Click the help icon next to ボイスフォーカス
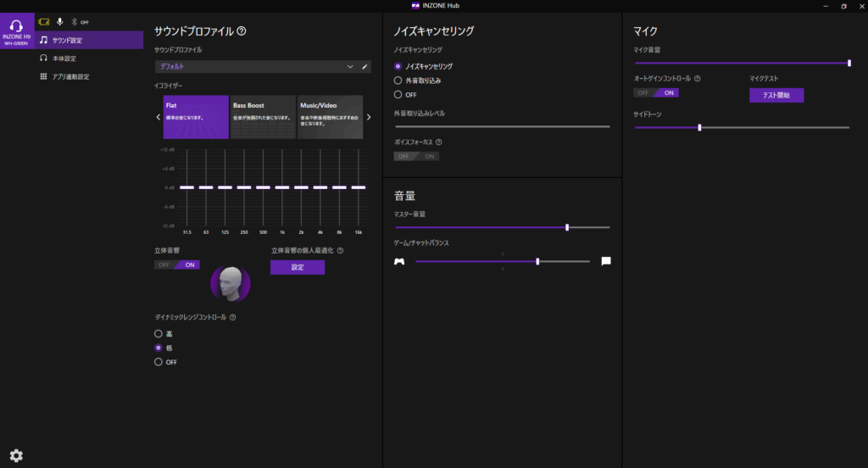This screenshot has height=468, width=868. click(x=439, y=142)
